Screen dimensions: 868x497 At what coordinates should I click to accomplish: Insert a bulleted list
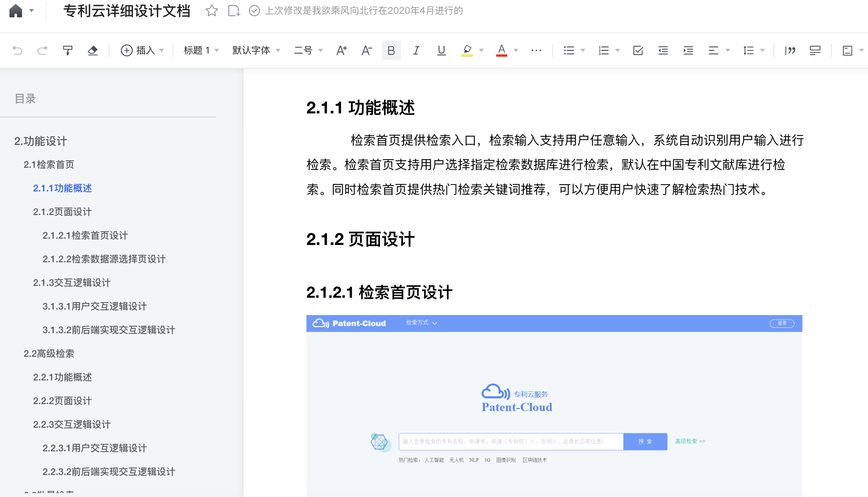tap(569, 50)
